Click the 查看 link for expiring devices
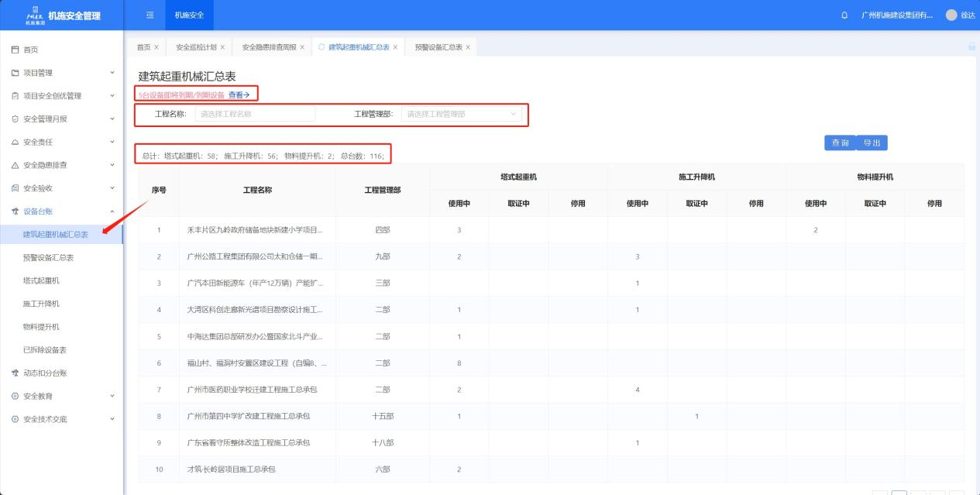This screenshot has width=980, height=495. pos(239,95)
